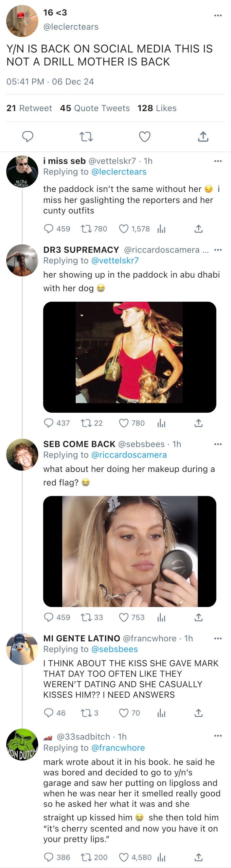This screenshot has width=231, height=868.
Task: Open the @riccardoscamera mention link
Action: (129, 455)
